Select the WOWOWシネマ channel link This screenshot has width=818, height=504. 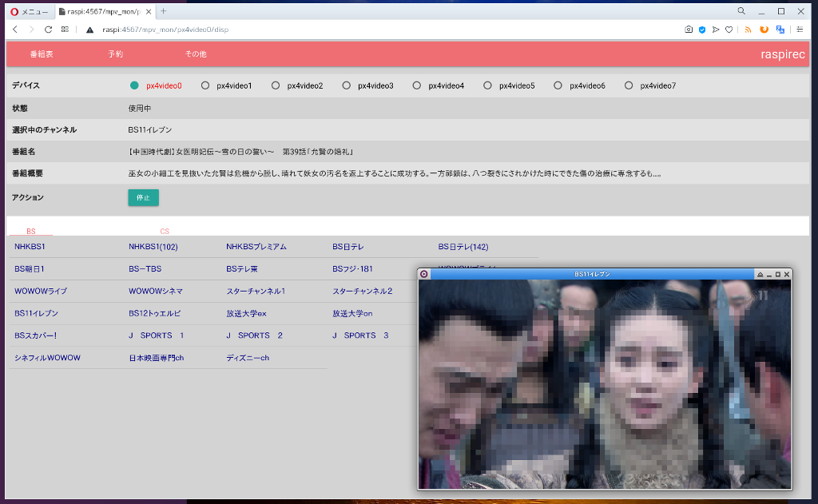tap(156, 291)
